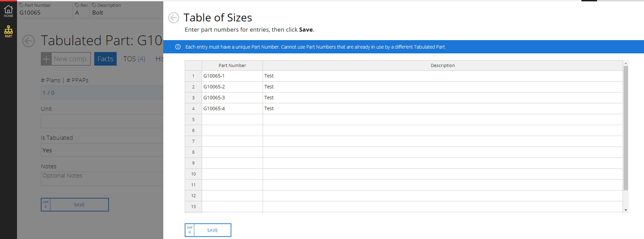Go to Home in the sidebar

[x=9, y=11]
